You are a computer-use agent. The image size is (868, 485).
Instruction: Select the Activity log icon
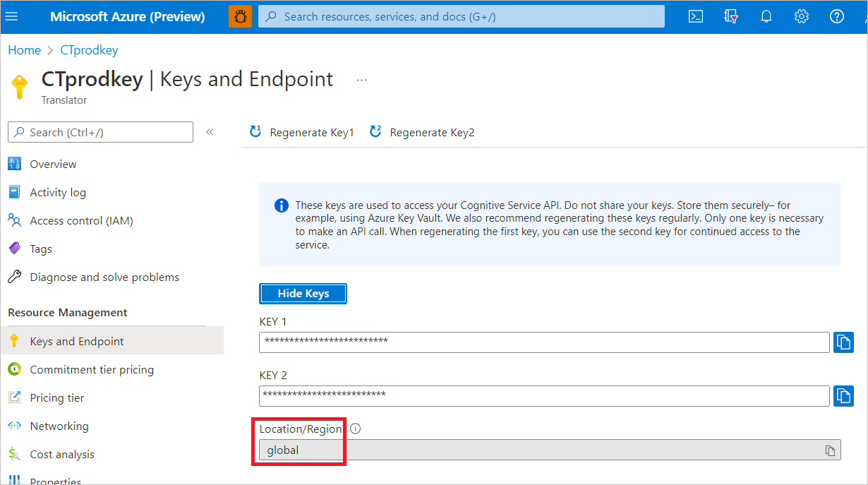[x=14, y=192]
